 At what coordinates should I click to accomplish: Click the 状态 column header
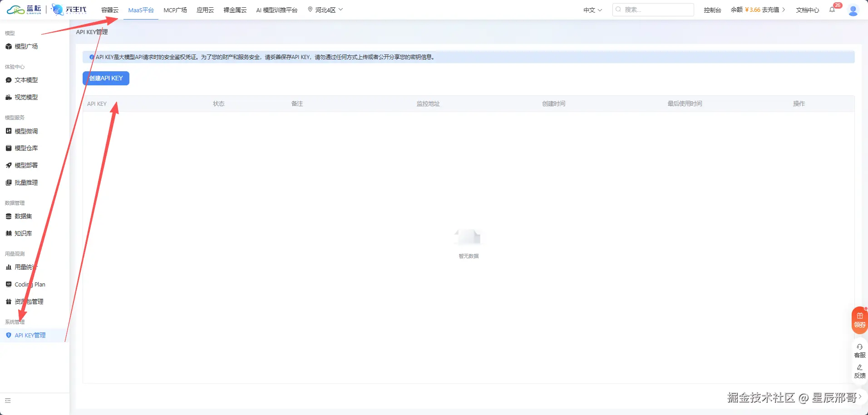219,104
